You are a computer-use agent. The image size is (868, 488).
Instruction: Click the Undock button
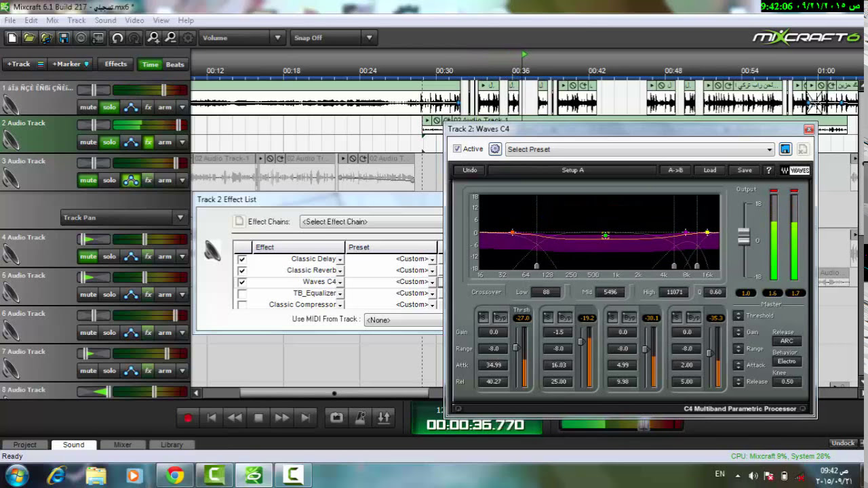point(843,443)
